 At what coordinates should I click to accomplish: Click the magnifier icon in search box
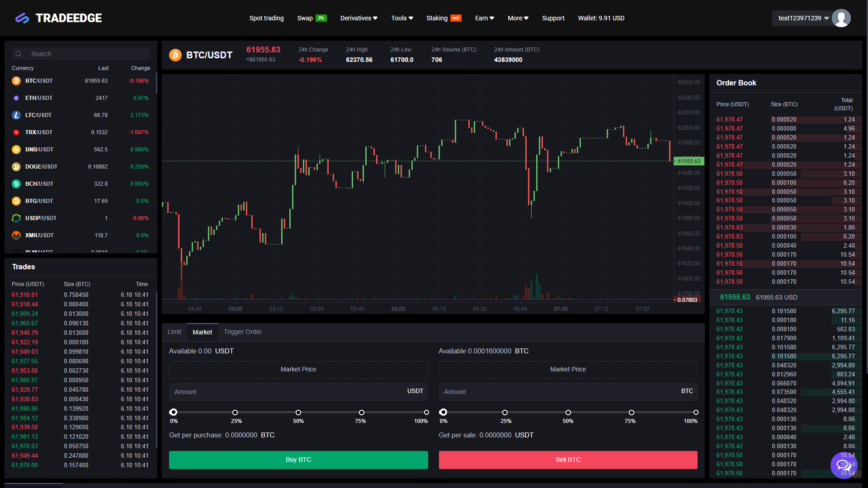[19, 54]
